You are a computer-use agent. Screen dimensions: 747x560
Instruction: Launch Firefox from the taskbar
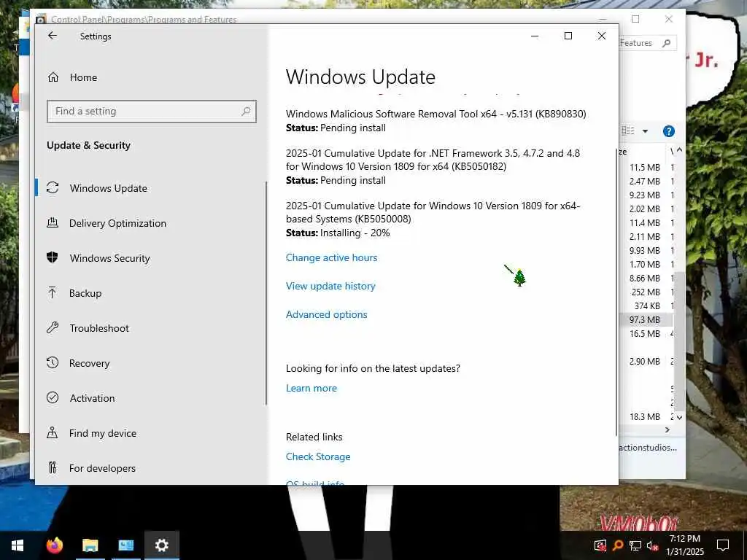tap(54, 545)
